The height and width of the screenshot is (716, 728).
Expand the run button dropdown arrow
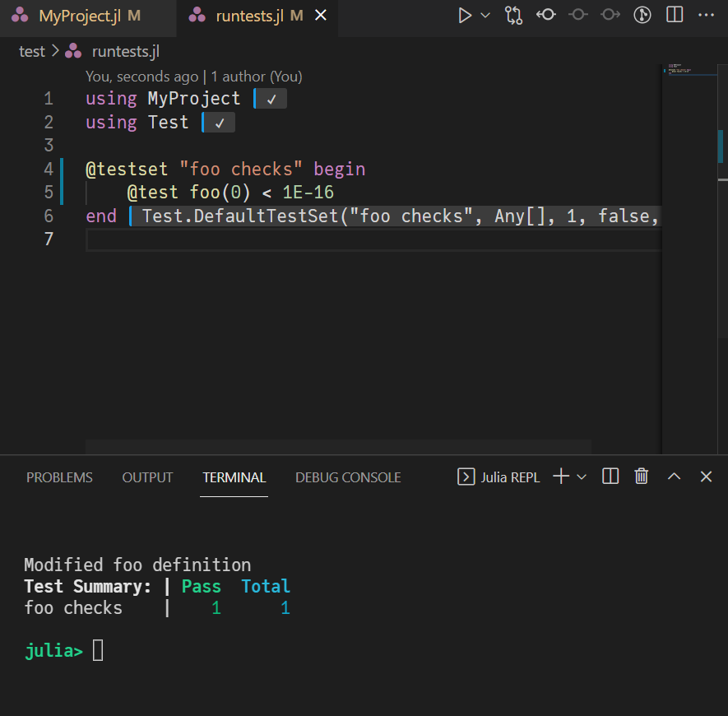(x=485, y=15)
